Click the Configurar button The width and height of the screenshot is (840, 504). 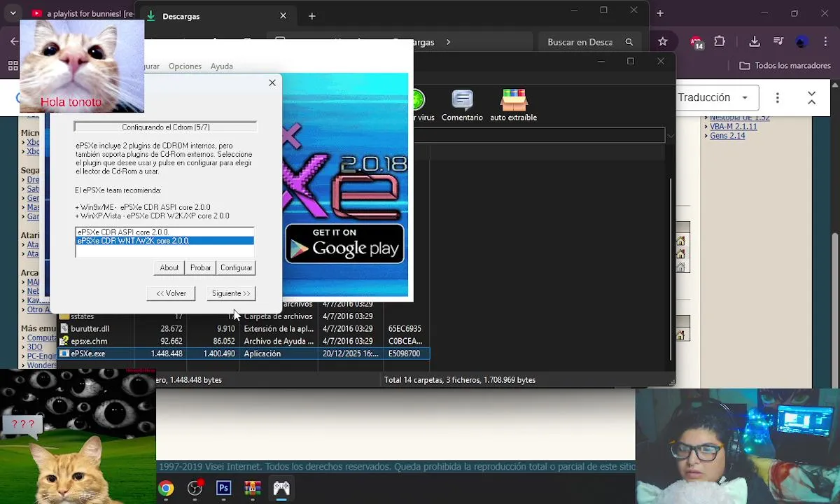tap(236, 268)
